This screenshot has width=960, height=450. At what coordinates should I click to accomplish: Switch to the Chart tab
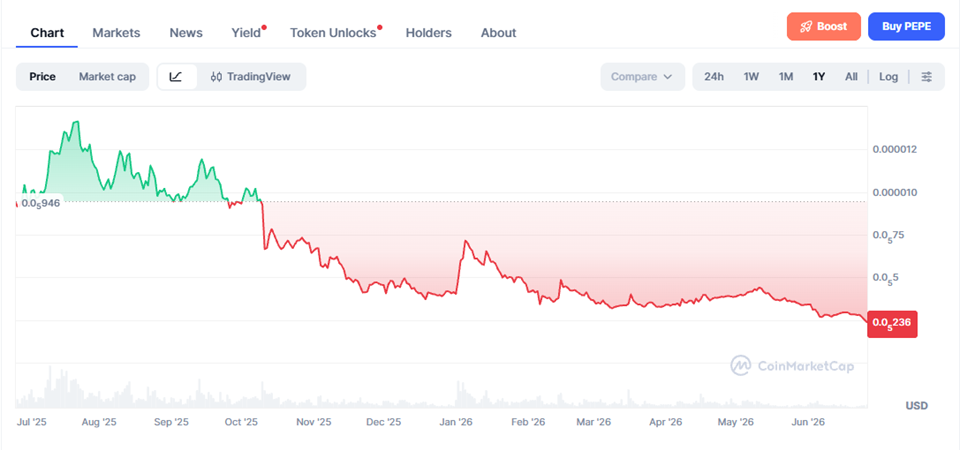(47, 33)
